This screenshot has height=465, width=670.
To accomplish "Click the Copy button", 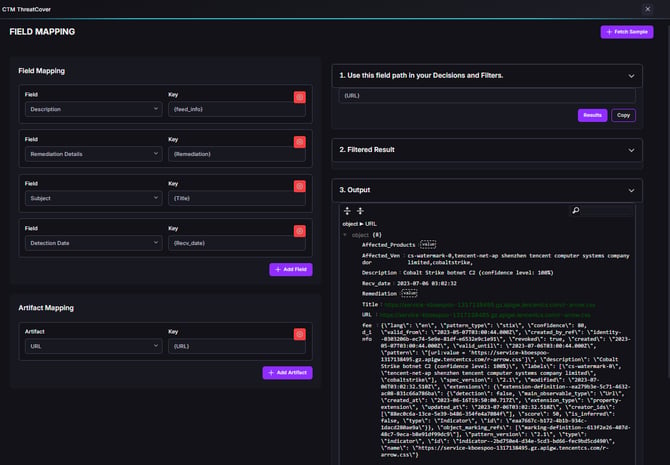I will pyautogui.click(x=623, y=115).
